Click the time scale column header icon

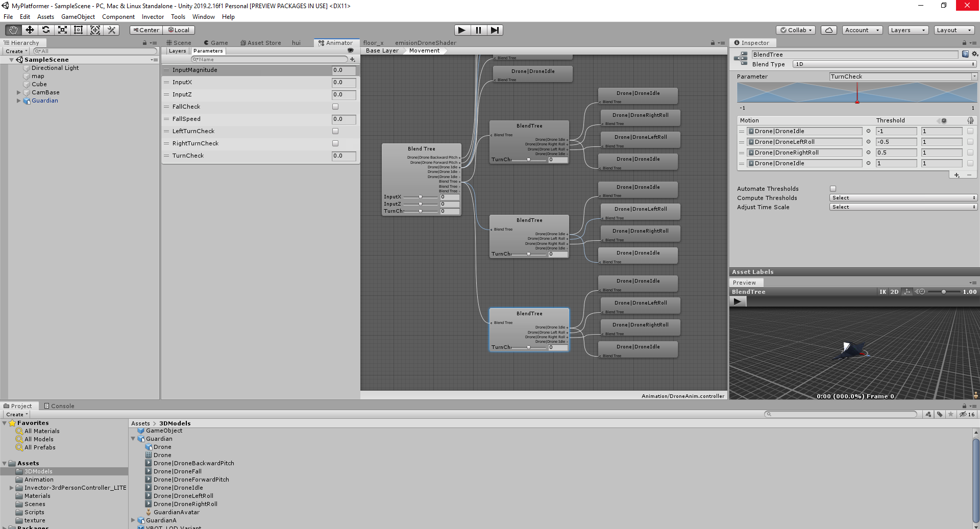pyautogui.click(x=944, y=120)
